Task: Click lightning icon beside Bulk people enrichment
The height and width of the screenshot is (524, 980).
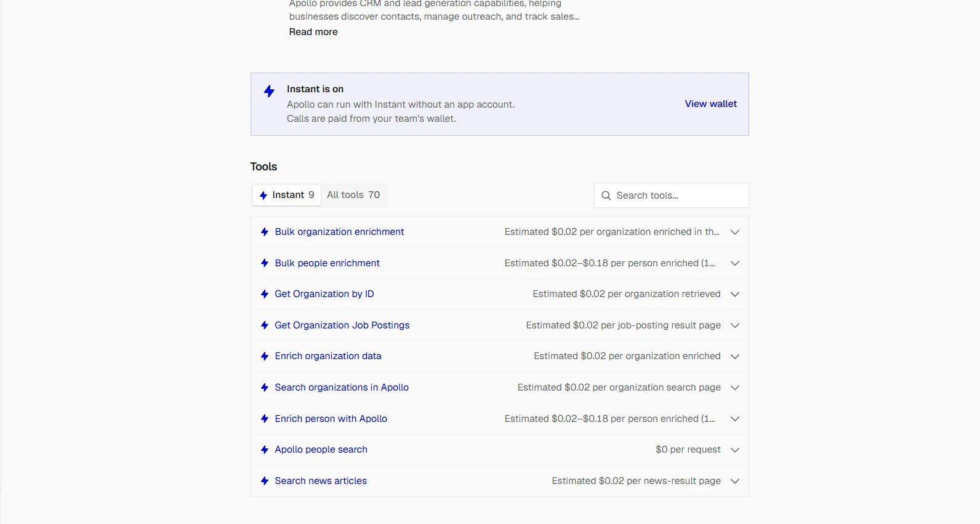Action: pyautogui.click(x=265, y=263)
